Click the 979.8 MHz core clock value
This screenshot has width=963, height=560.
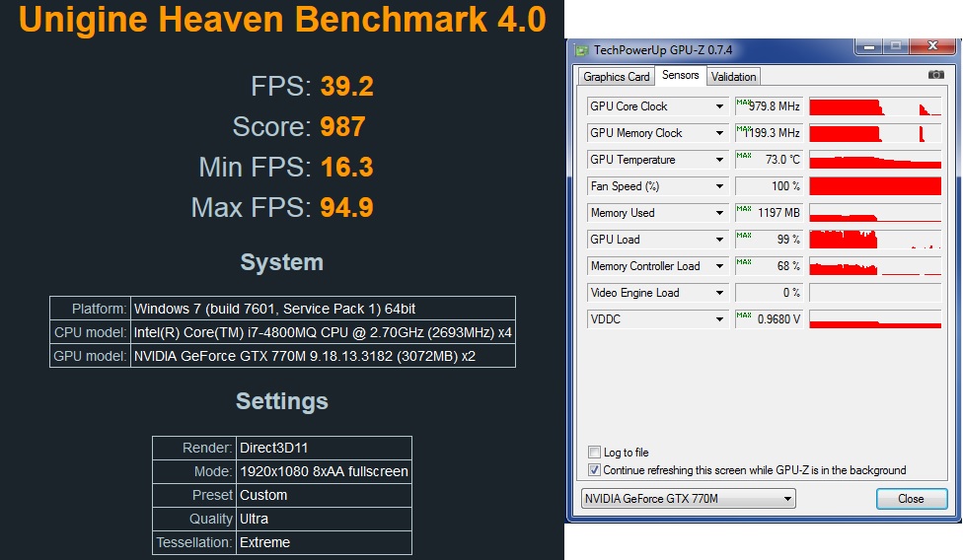tap(769, 106)
